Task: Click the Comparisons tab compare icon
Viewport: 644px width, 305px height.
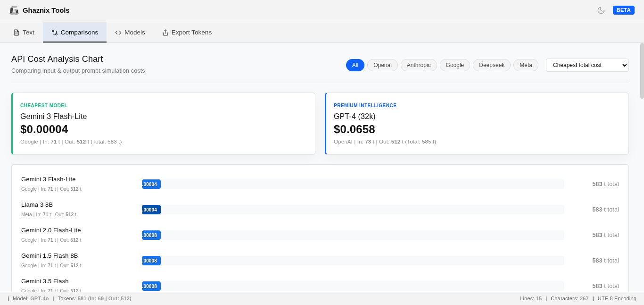Action: (x=55, y=33)
